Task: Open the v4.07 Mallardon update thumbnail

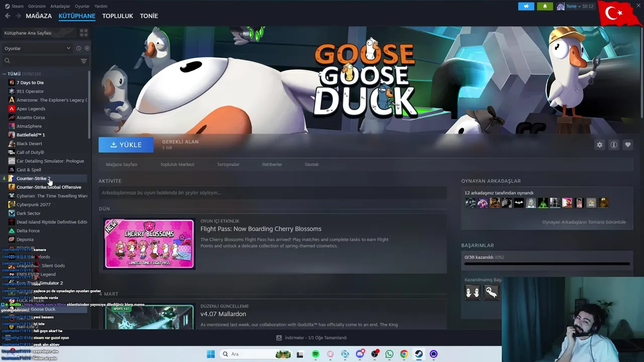Action: [149, 317]
